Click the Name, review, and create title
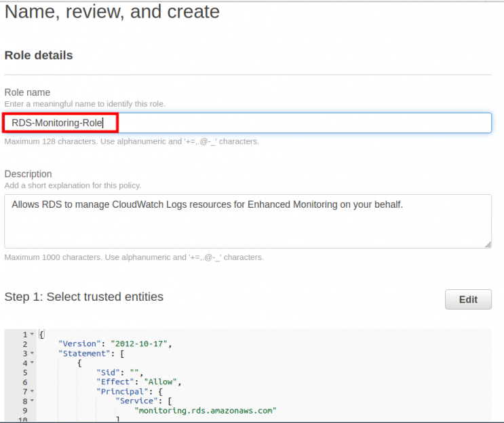This screenshot has height=423, width=504. [x=113, y=12]
